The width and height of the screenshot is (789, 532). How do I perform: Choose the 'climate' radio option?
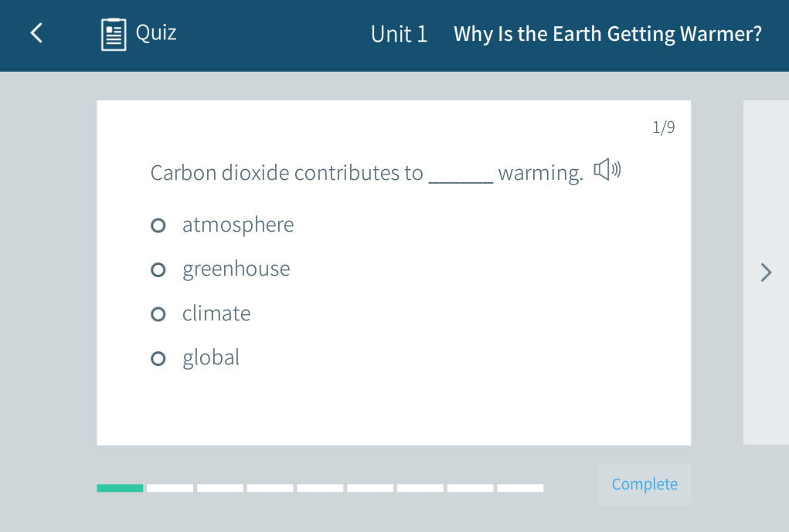click(x=158, y=314)
